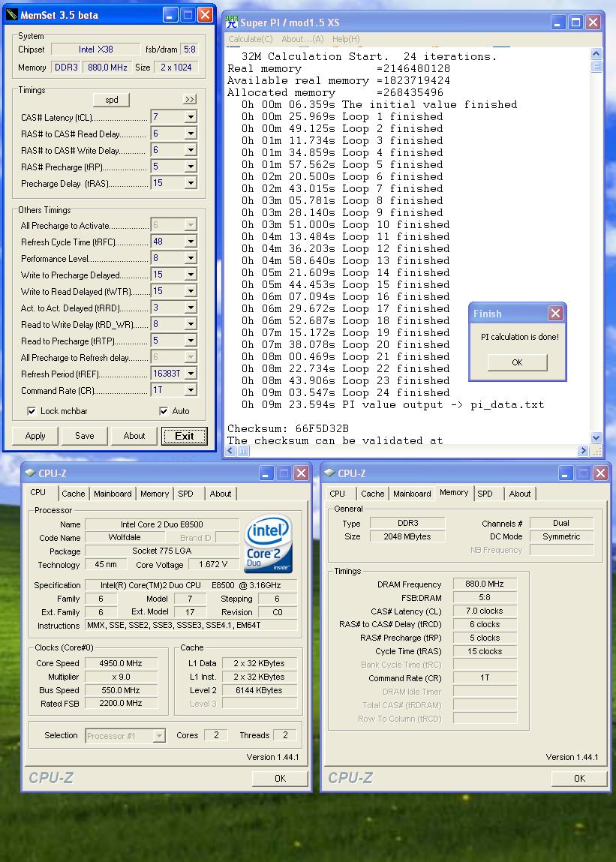Viewport: 616px width, 862px height.
Task: Click the Exit button in MemSet
Action: pyautogui.click(x=185, y=436)
